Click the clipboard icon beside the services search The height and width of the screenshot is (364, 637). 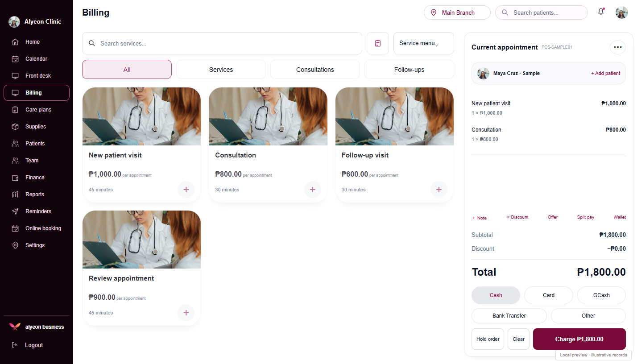click(x=378, y=43)
